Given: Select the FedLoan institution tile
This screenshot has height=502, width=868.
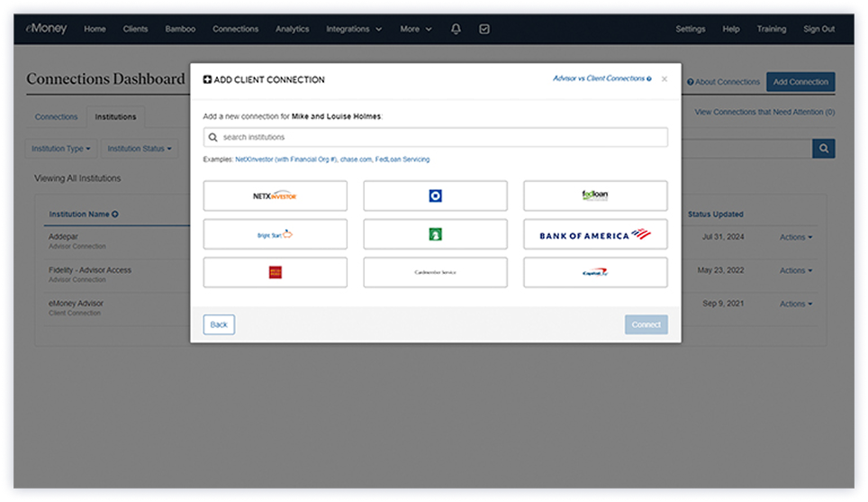Looking at the screenshot, I should pos(595,196).
